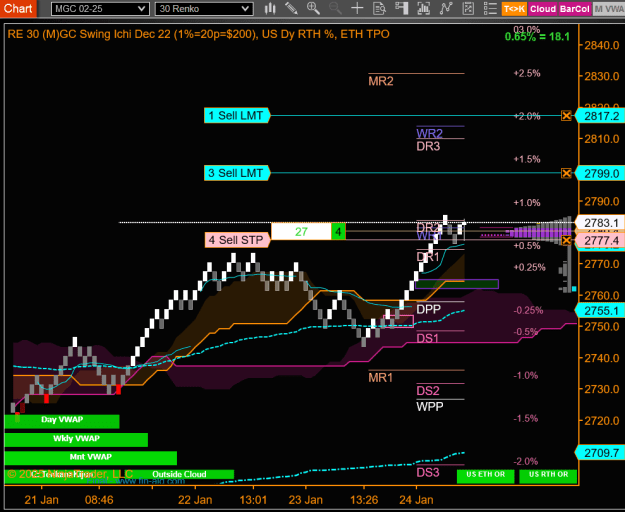The width and height of the screenshot is (625, 512).
Task: Click the -1.5% percent level label
Action: pyautogui.click(x=526, y=418)
